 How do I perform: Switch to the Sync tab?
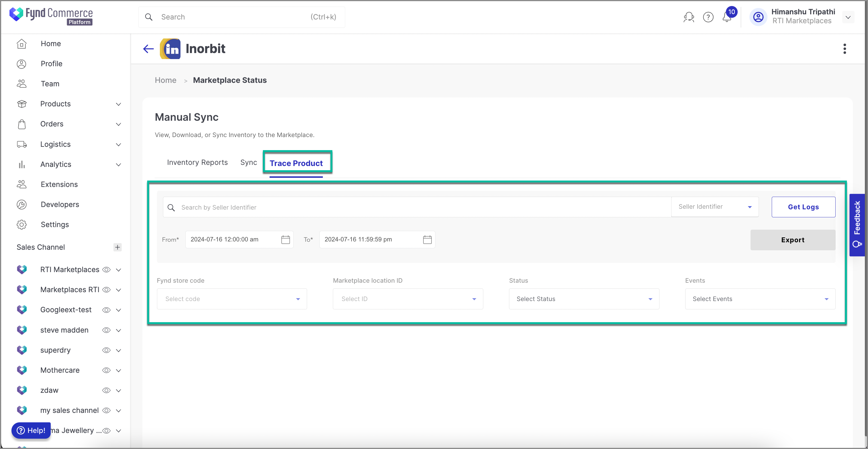249,163
